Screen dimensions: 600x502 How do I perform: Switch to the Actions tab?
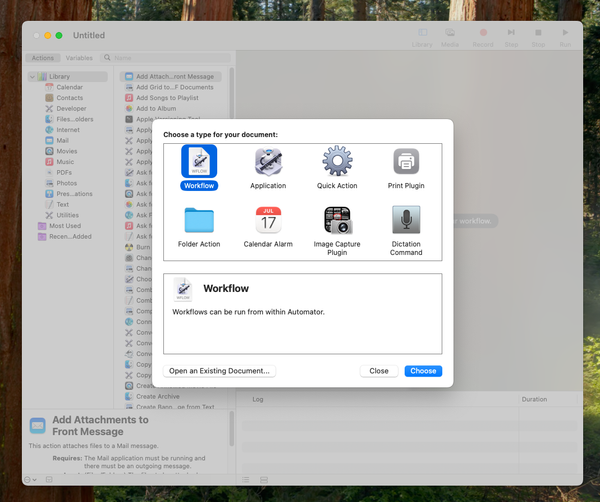pos(42,58)
